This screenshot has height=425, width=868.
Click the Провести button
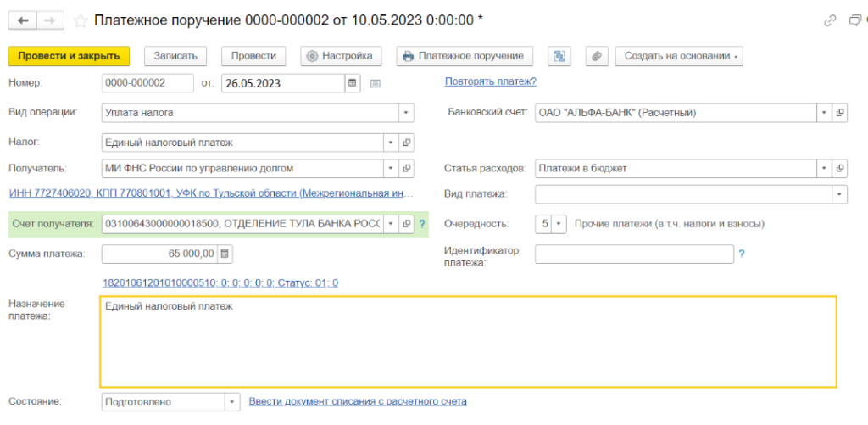pyautogui.click(x=253, y=56)
